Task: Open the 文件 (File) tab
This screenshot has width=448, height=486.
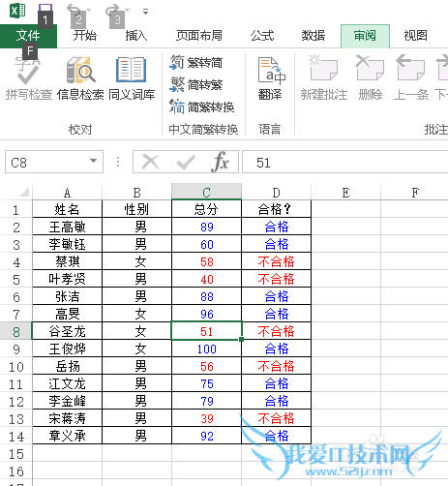Action: [x=28, y=36]
